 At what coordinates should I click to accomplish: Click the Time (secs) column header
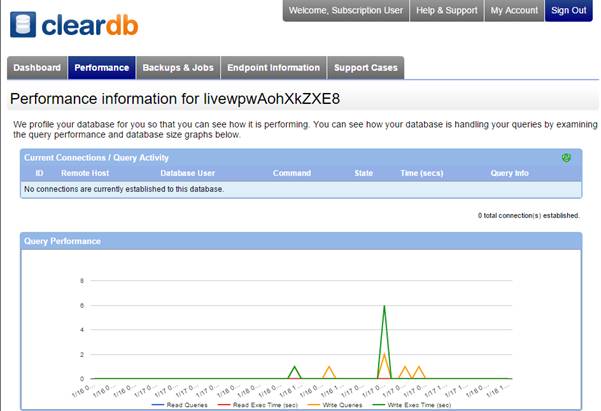(x=422, y=173)
